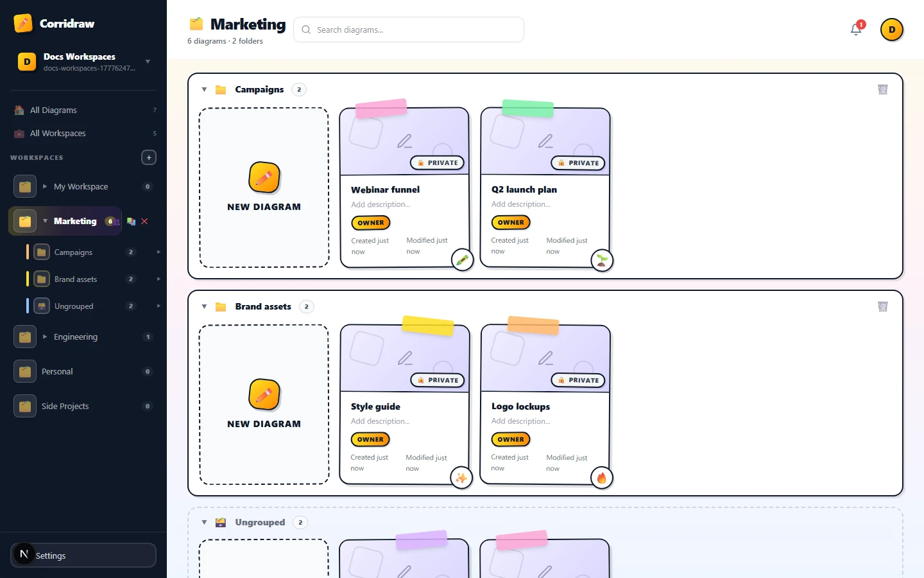Viewport: 924px width, 578px height.
Task: Create New Diagram in Campaigns
Action: pos(264,188)
